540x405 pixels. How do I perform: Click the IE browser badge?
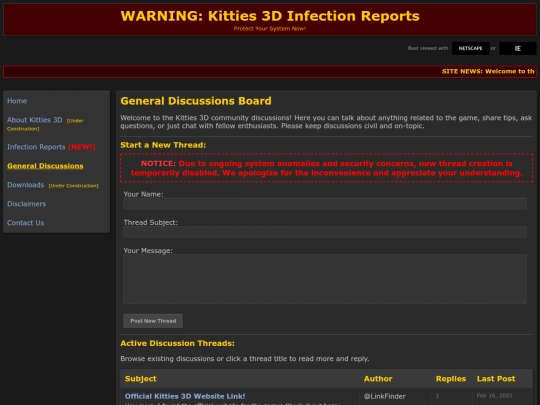518,48
